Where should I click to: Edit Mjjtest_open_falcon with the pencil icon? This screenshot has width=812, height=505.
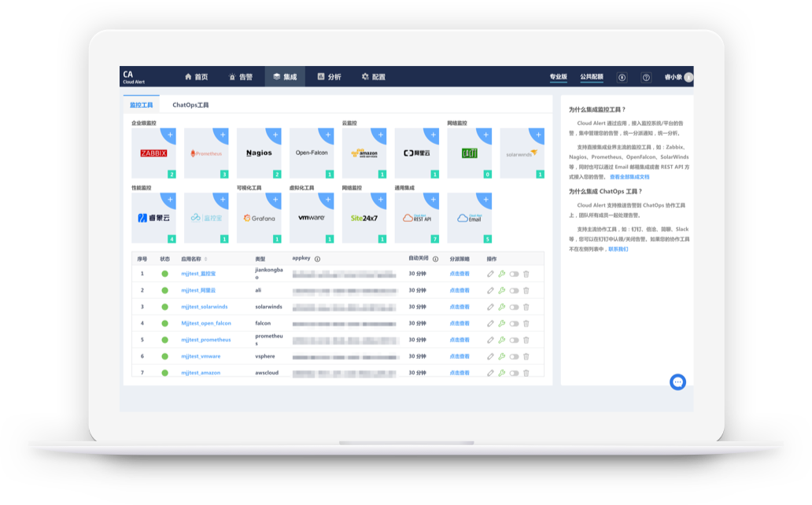490,324
